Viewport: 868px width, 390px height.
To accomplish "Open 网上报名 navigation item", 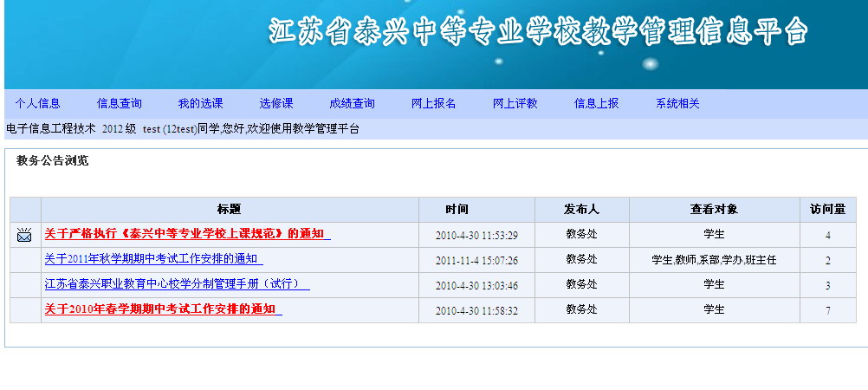I will click(433, 103).
